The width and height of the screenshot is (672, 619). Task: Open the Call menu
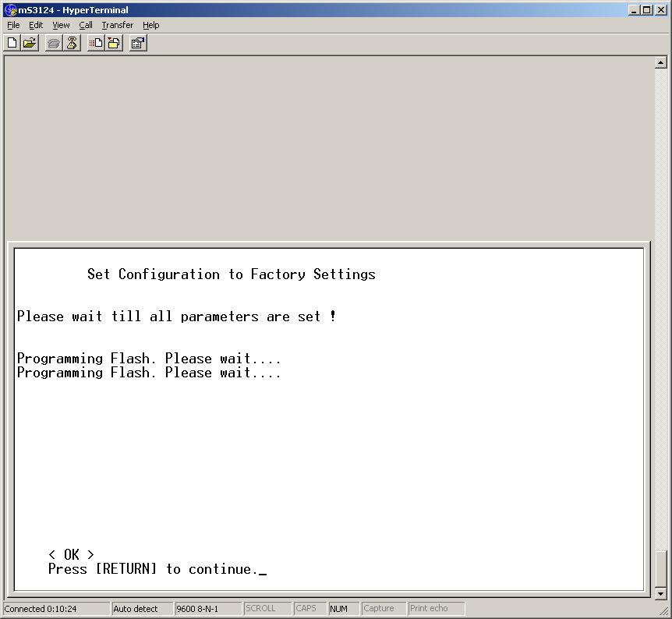(x=86, y=25)
